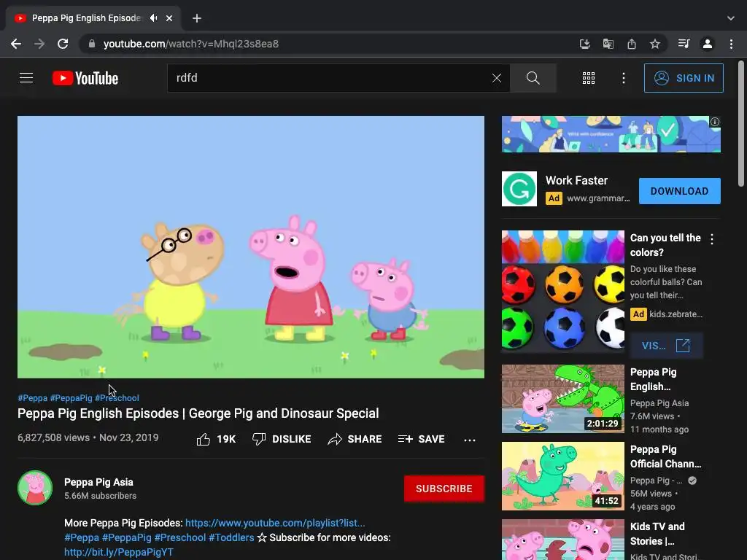
Task: Expand the tab search chevron dropdown
Action: pos(731,18)
